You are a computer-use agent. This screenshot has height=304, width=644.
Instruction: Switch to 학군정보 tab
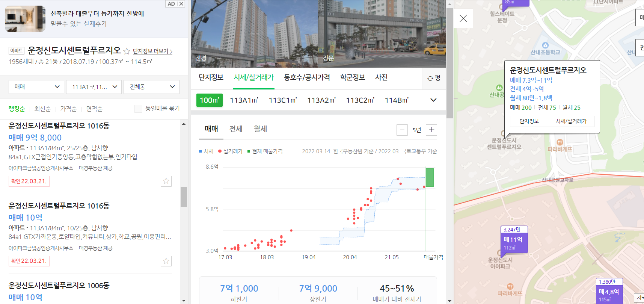(353, 77)
